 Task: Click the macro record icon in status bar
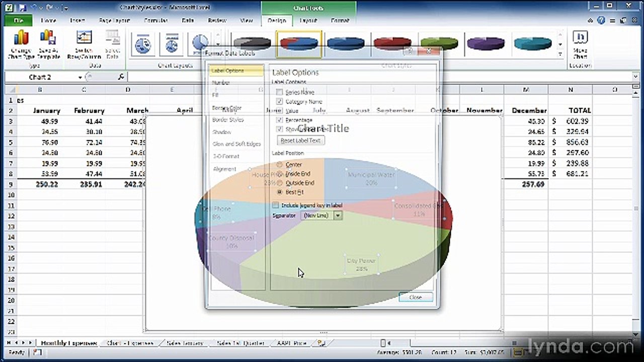pos(37,352)
